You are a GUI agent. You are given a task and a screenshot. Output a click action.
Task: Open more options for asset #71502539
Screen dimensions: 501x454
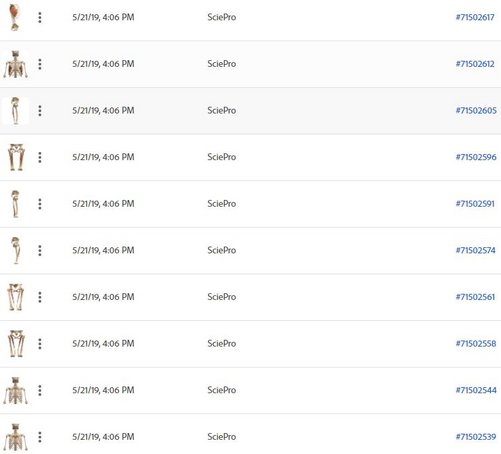(x=40, y=437)
